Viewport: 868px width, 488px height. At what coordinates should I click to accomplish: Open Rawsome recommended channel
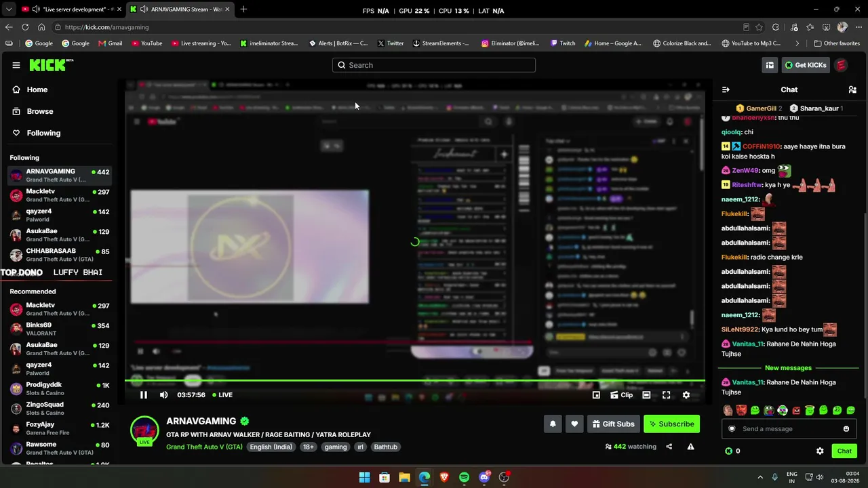coord(60,448)
